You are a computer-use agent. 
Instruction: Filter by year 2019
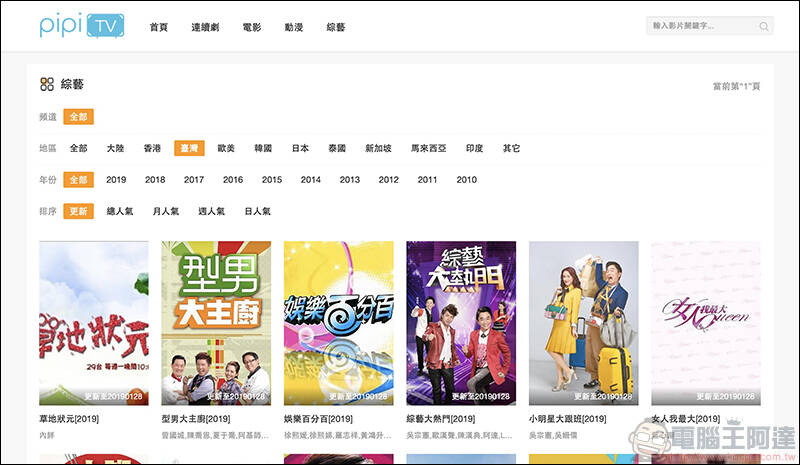116,180
